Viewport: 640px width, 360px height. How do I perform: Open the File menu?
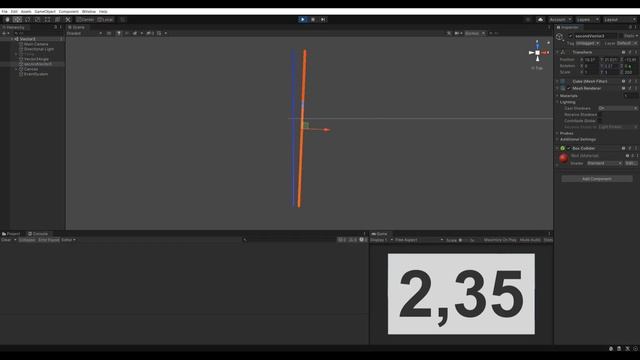pos(4,11)
